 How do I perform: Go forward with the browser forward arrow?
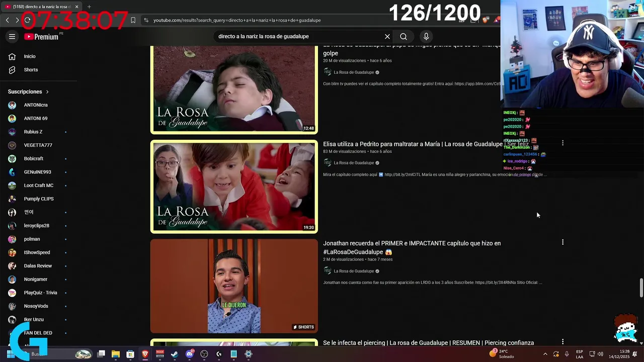point(17,20)
